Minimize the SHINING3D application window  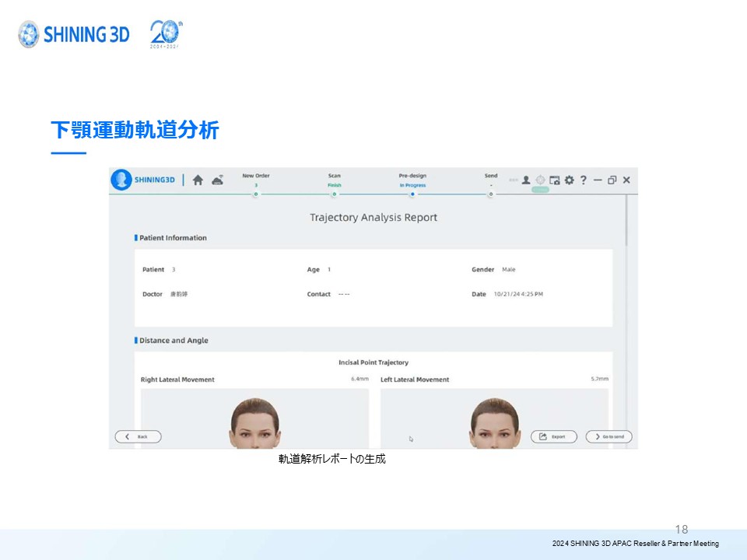coord(598,180)
